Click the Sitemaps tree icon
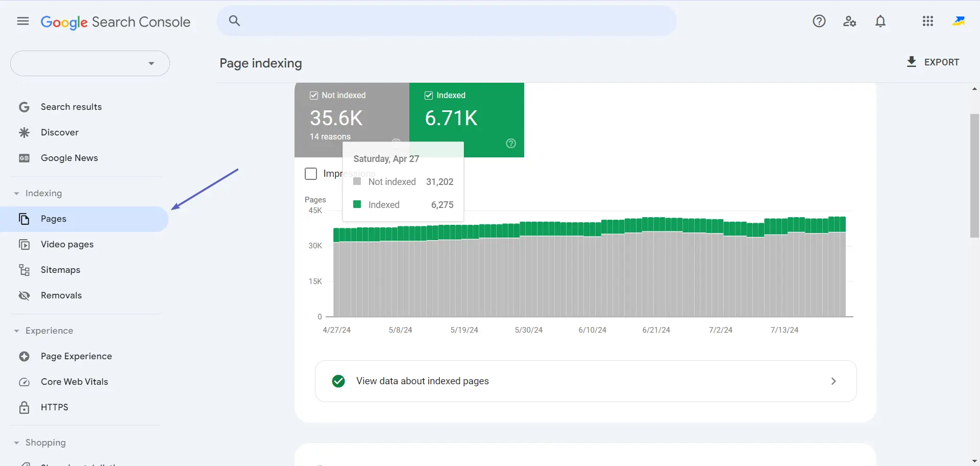The width and height of the screenshot is (980, 466). pos(24,270)
